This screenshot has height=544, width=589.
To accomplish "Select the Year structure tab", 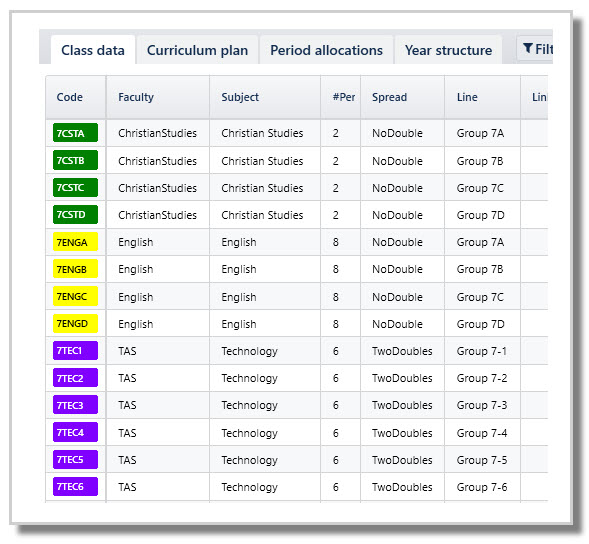I will (x=448, y=50).
